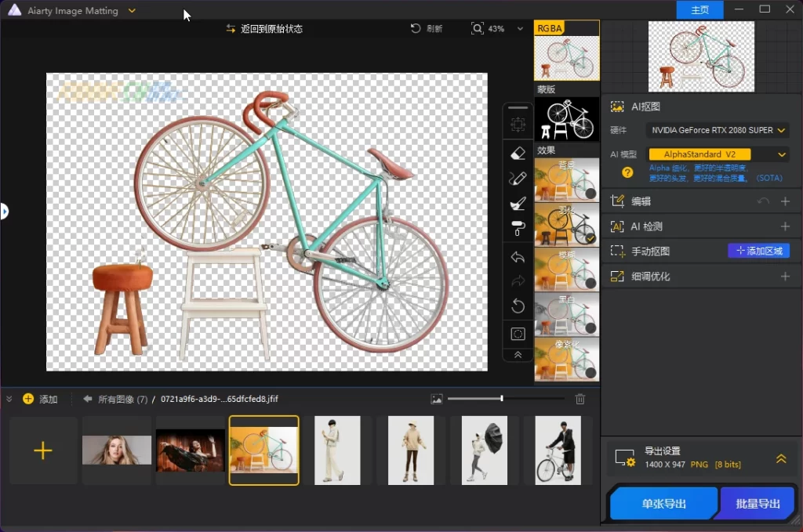Click the 刷新 refresh icon
The image size is (803, 532).
coord(416,28)
